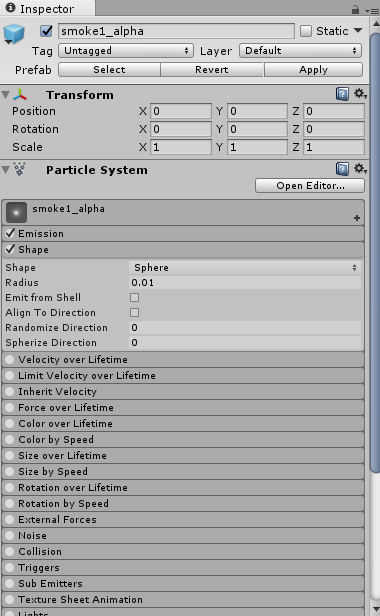Switch to the Inspector tab
380x616 pixels.
pos(47,8)
